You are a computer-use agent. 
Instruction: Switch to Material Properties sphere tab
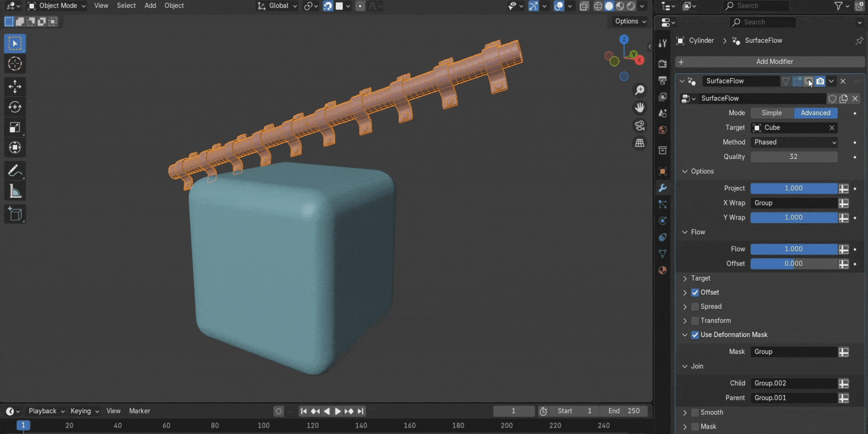pyautogui.click(x=663, y=270)
